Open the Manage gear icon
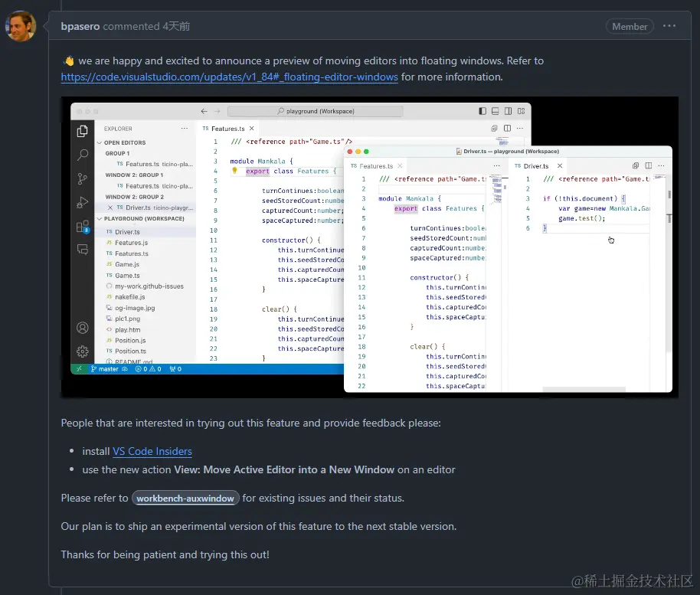The width and height of the screenshot is (700, 595). click(x=82, y=351)
